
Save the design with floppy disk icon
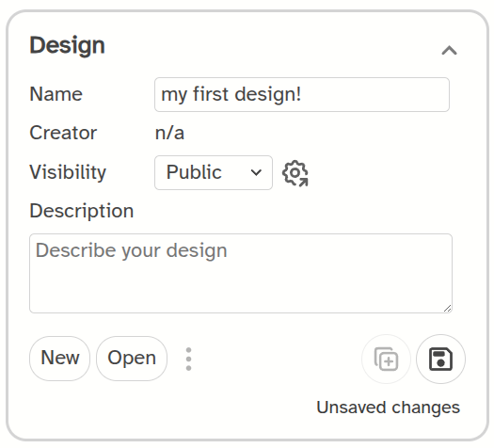click(x=440, y=359)
